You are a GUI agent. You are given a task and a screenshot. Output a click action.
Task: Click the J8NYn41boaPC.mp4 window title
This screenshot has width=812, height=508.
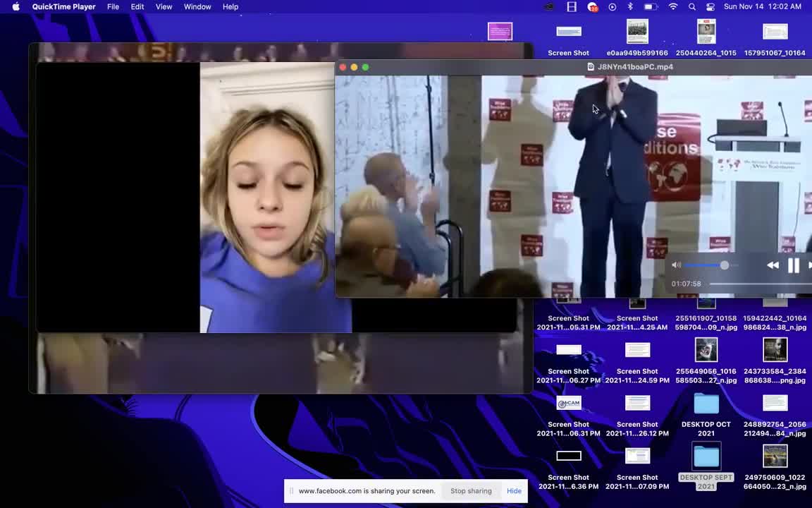pyautogui.click(x=635, y=67)
